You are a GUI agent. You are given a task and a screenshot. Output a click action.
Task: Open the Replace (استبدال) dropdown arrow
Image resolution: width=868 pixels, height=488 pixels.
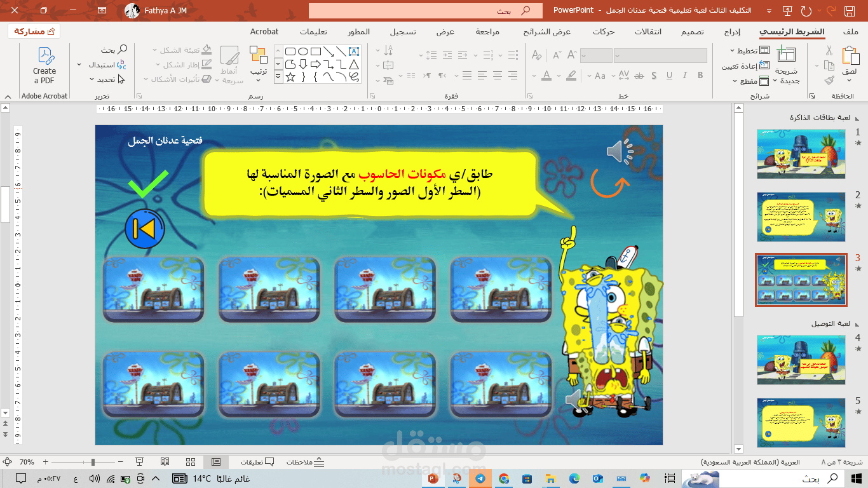tap(79, 65)
